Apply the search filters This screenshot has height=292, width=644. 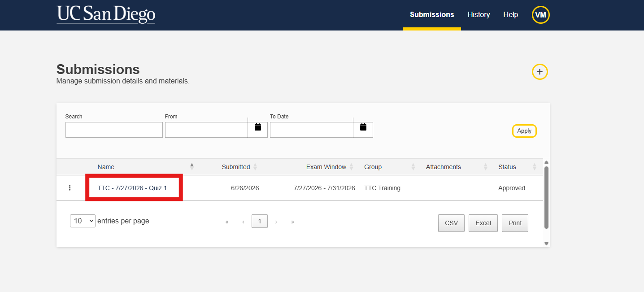524,131
